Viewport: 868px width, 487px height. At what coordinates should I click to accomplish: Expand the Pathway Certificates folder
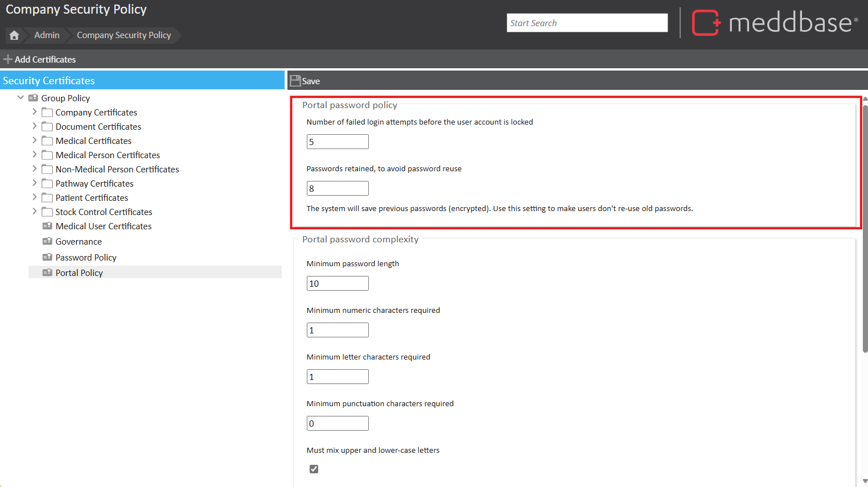(35, 183)
